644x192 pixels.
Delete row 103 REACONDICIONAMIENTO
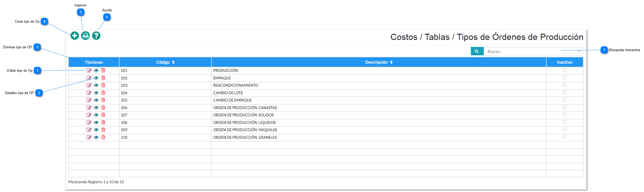pyautogui.click(x=103, y=85)
